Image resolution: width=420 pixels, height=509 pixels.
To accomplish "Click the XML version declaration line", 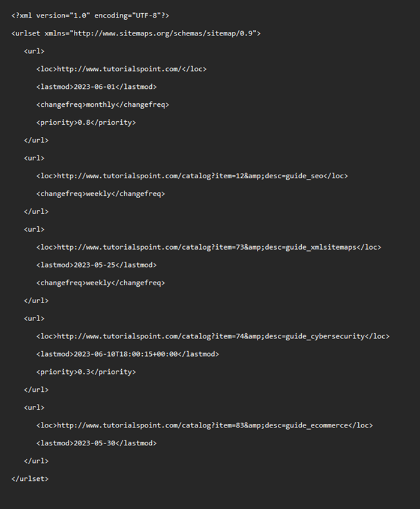I will 85,15.
